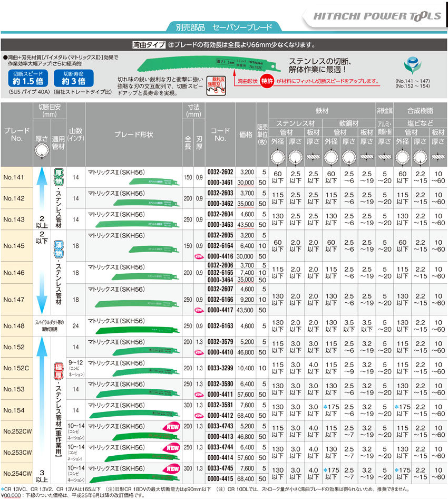Click the 外径 pipe icon under 塩ビなど
Screen dimensions: 448x499
402,157
